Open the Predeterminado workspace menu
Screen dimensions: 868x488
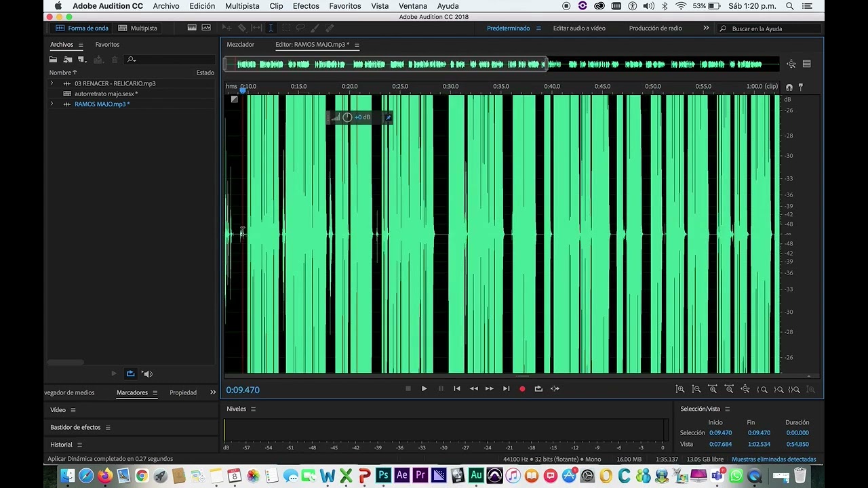pos(538,28)
